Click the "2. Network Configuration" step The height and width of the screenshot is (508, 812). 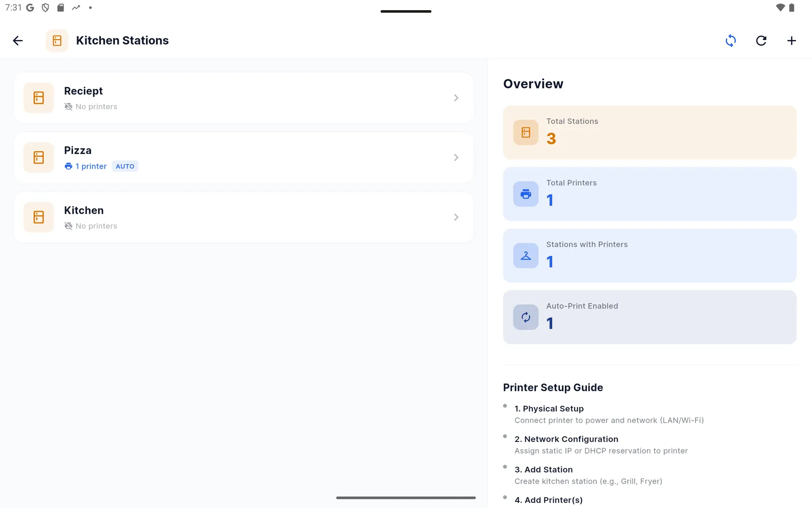tap(566, 439)
